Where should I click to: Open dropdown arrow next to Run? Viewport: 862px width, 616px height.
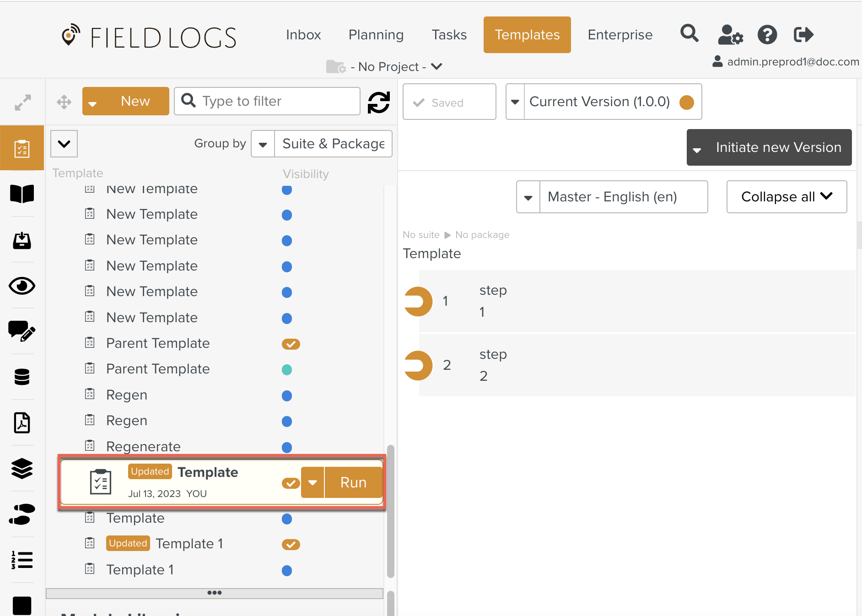click(313, 482)
